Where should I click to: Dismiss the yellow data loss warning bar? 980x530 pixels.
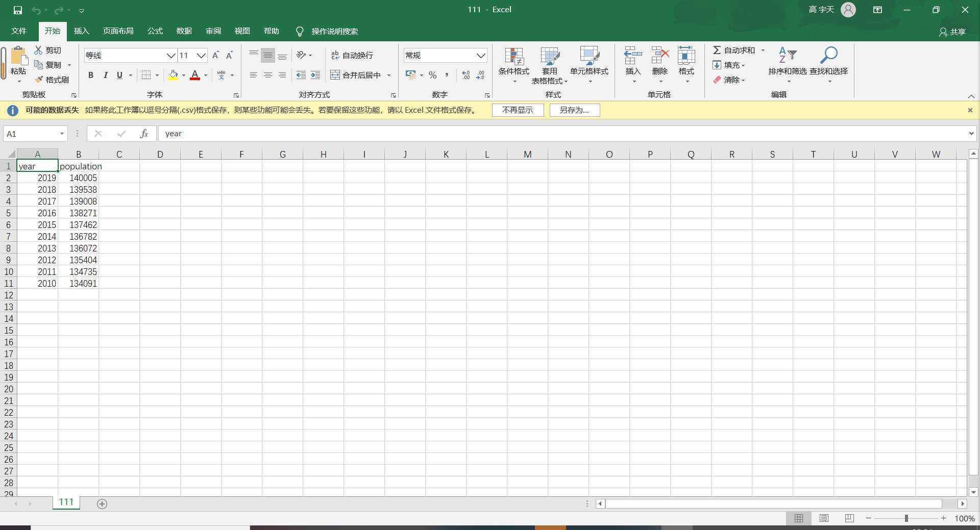pos(970,110)
